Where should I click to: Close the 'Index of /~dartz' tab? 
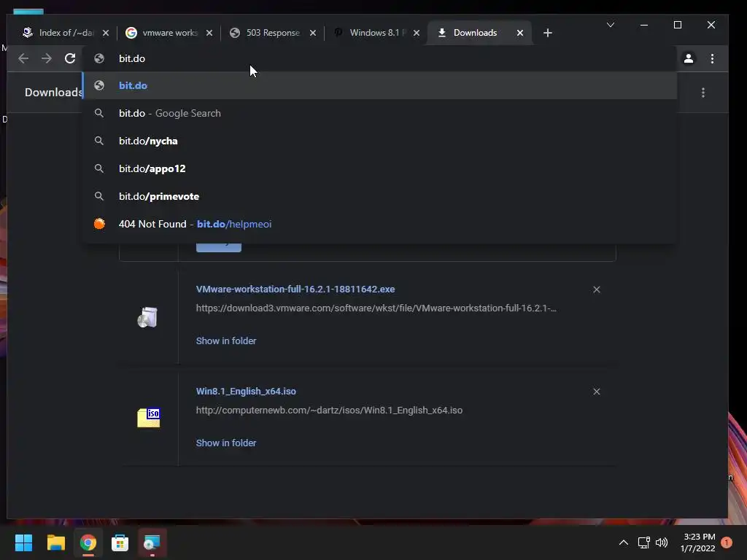106,33
